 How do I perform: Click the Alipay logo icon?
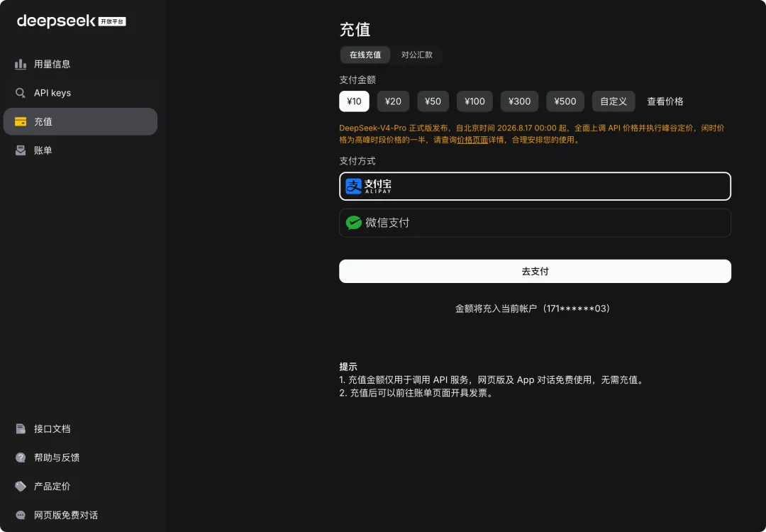(354, 186)
